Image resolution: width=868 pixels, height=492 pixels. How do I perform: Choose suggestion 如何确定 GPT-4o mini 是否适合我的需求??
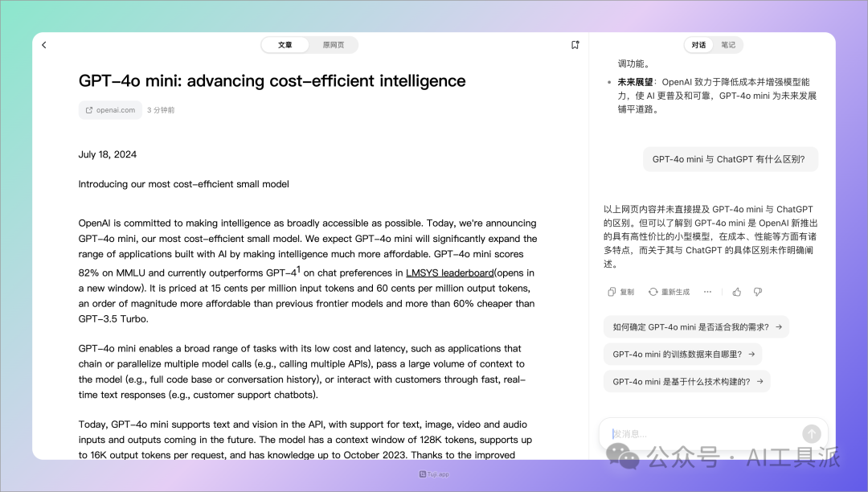click(x=696, y=327)
